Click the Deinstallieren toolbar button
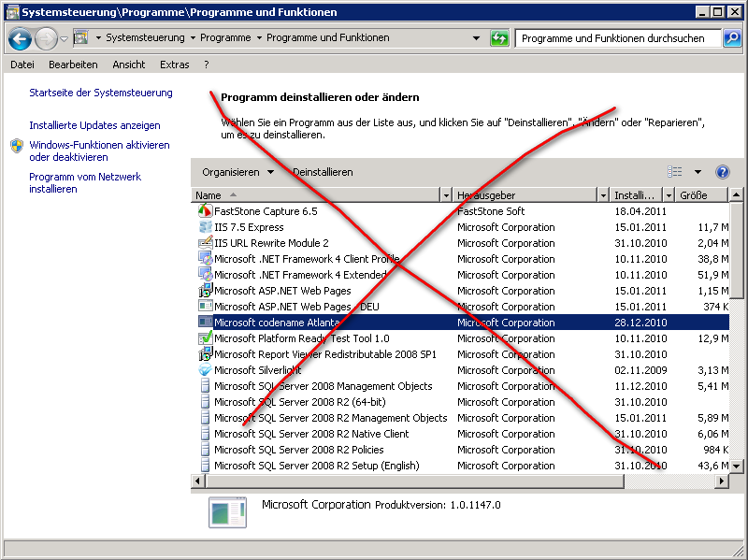 [323, 172]
